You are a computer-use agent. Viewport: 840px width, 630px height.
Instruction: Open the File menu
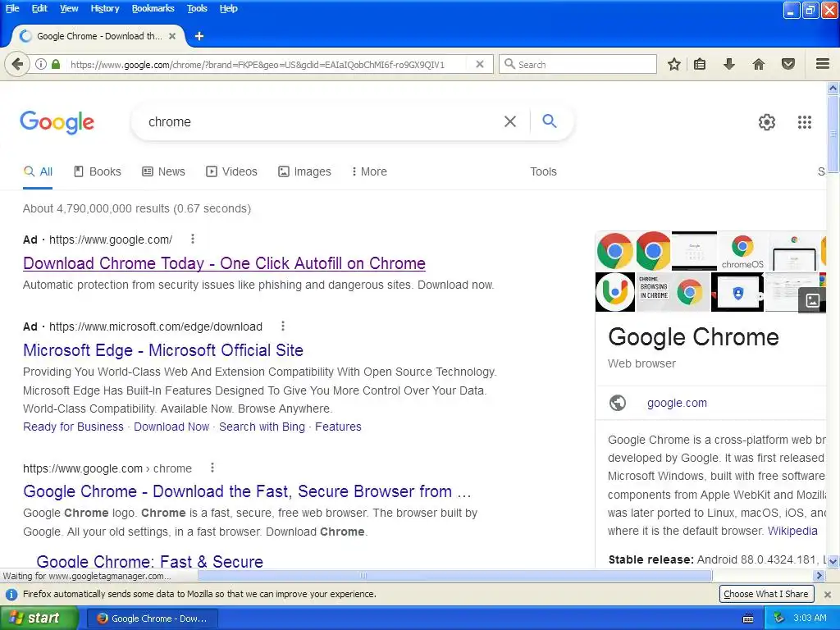12,8
